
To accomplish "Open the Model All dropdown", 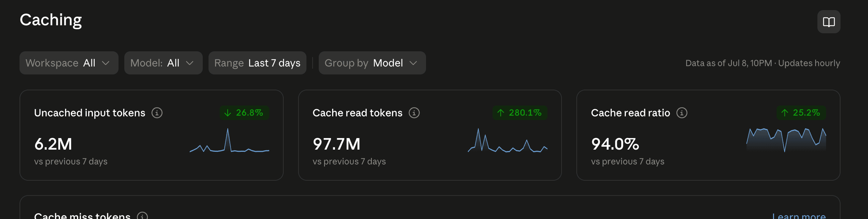I will pyautogui.click(x=163, y=63).
